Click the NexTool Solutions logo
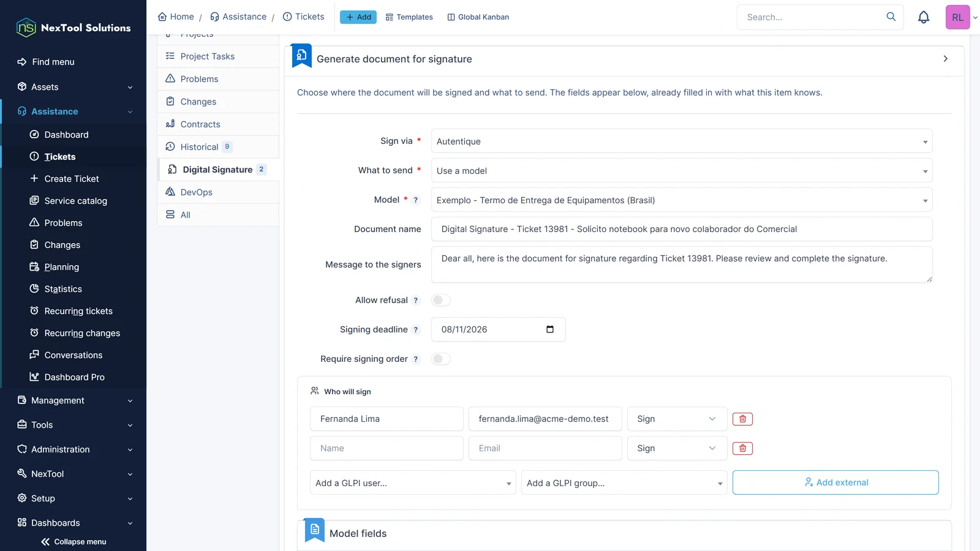 point(73,28)
